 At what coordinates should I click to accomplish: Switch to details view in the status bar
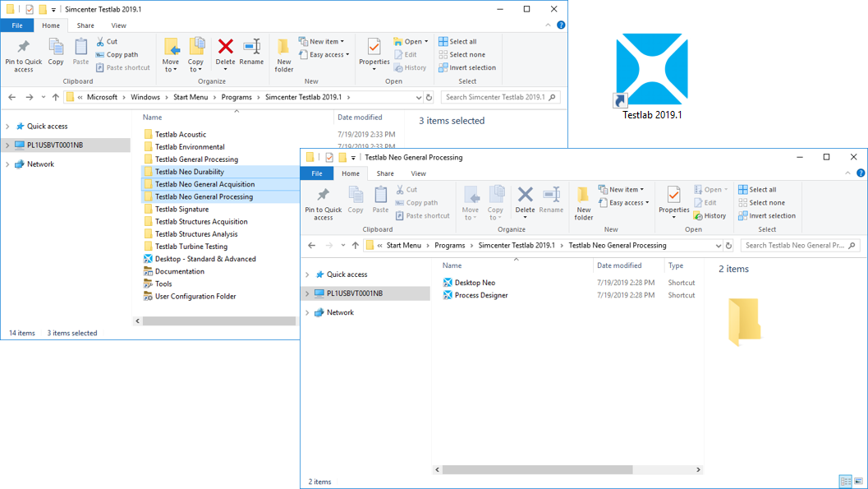845,482
